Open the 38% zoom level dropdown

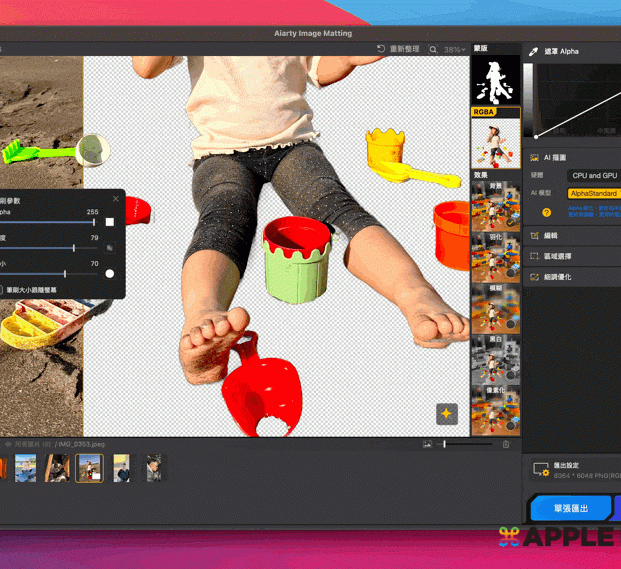455,49
